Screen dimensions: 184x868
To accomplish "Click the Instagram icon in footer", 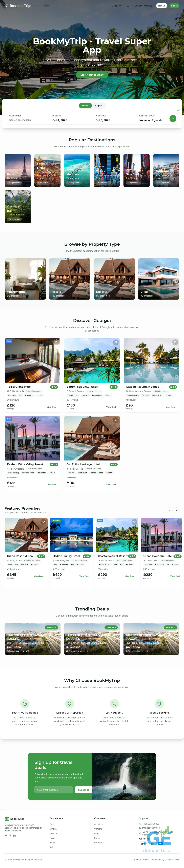I will (10, 836).
